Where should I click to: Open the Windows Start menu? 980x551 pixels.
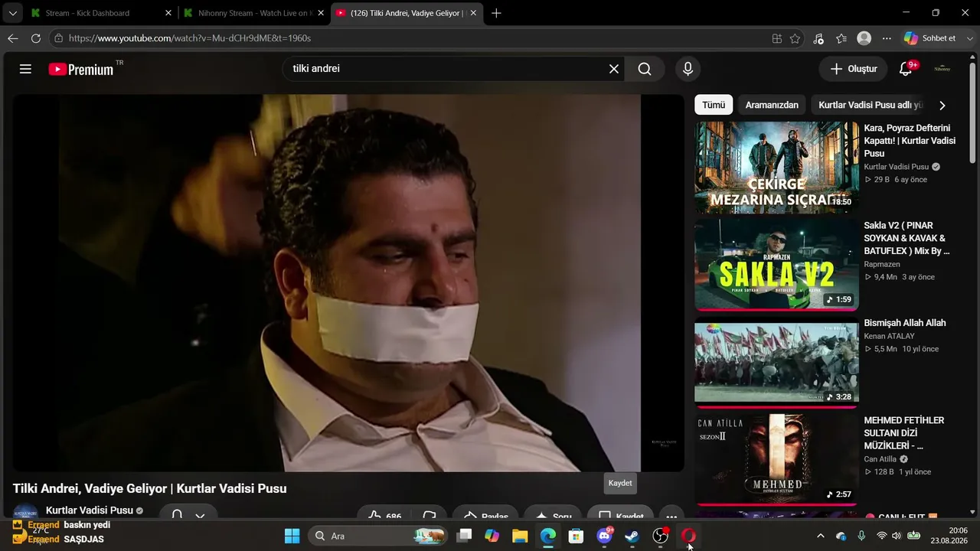coord(292,536)
